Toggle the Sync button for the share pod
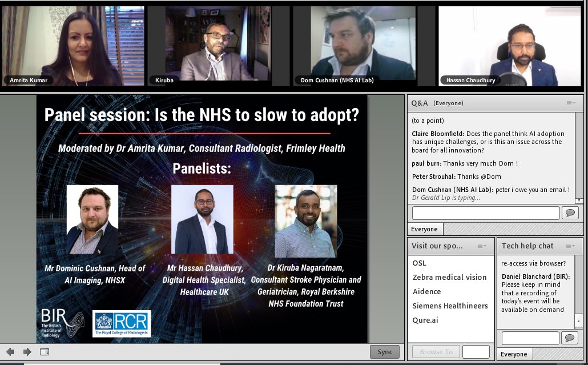The width and height of the screenshot is (588, 365). [384, 351]
